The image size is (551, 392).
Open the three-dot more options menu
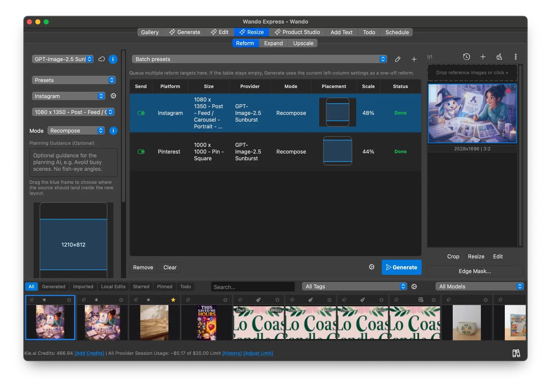tap(516, 57)
